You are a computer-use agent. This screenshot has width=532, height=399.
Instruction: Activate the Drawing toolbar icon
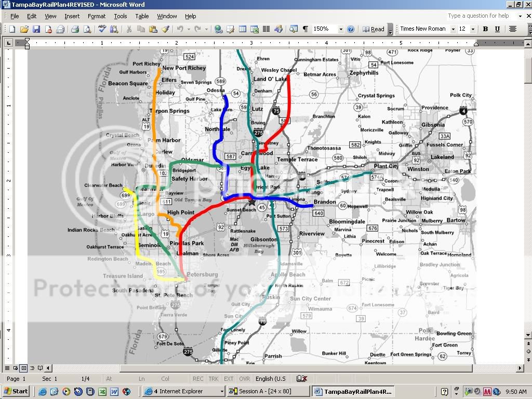tap(278, 29)
